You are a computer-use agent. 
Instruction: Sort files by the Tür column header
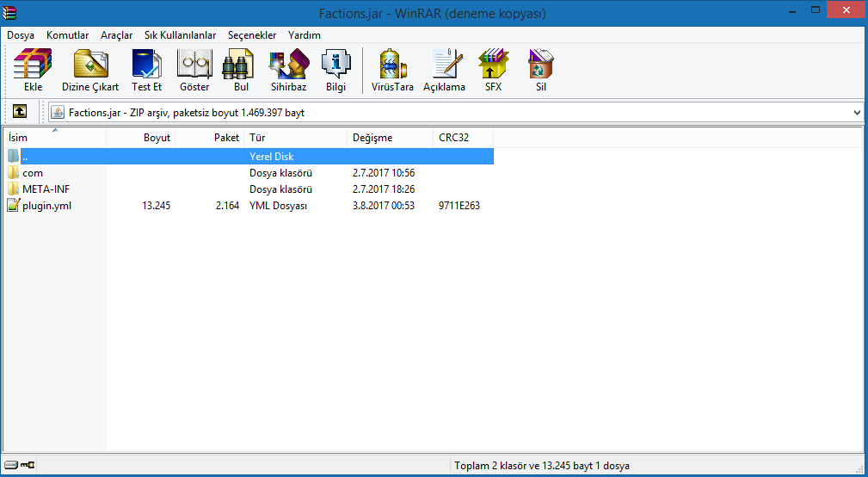coord(295,138)
